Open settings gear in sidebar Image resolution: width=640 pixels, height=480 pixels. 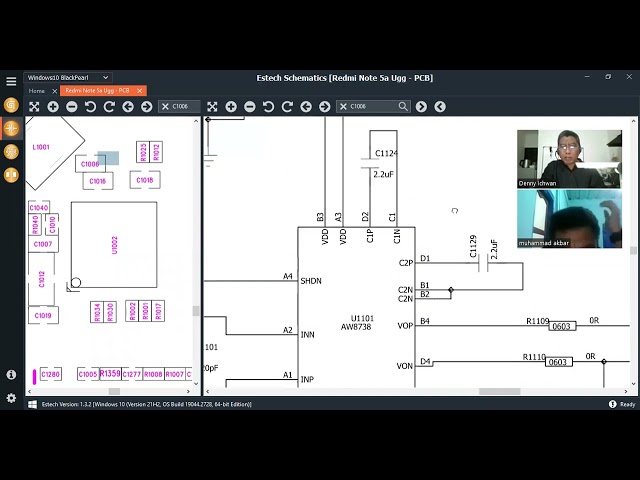coord(11,398)
